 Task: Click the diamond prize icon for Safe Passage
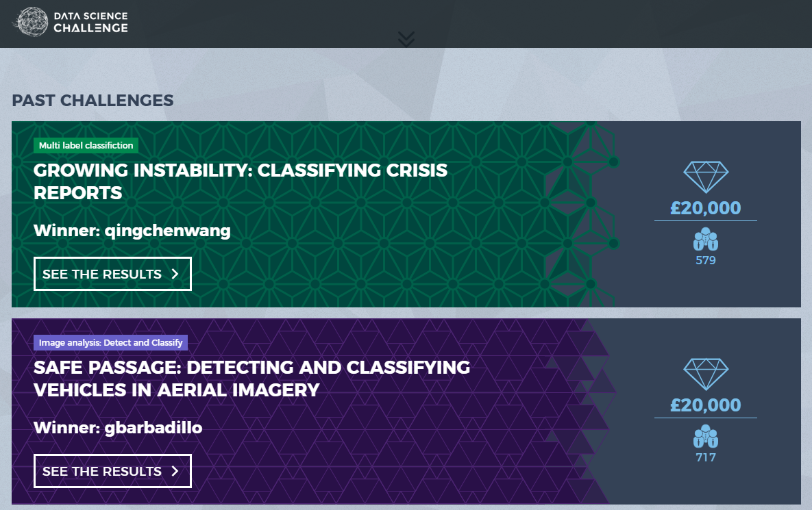[x=706, y=374]
